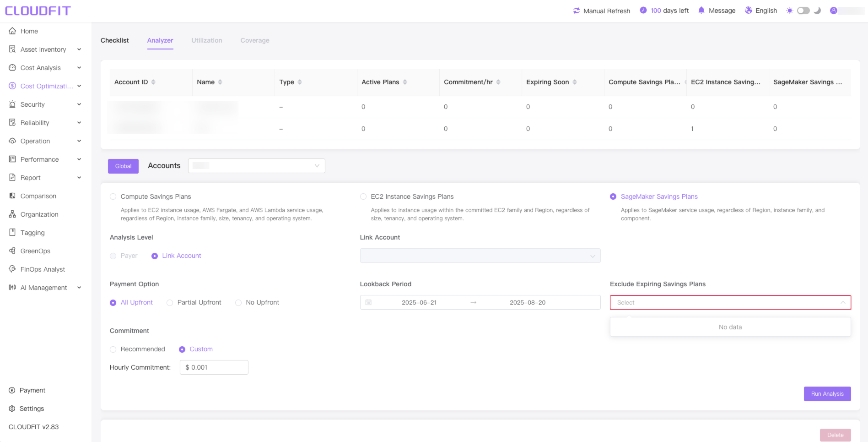The image size is (868, 442).
Task: Choose All Upfront payment option
Action: [113, 303]
